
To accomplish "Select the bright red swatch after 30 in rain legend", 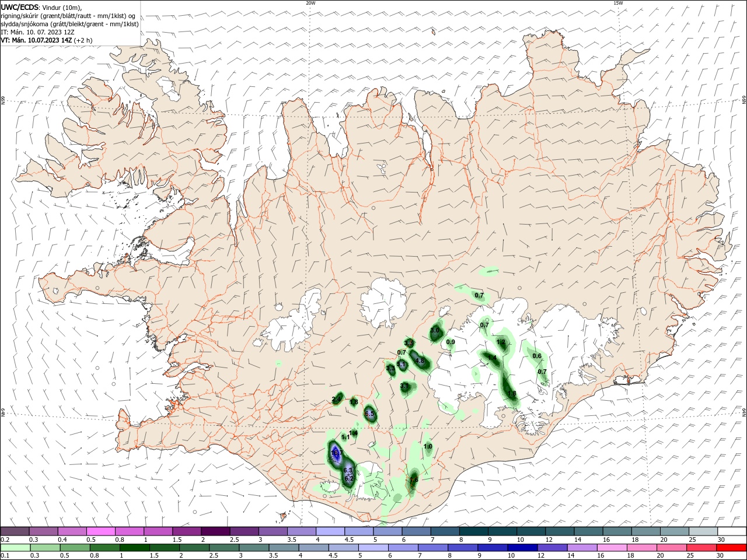I will [x=732, y=548].
